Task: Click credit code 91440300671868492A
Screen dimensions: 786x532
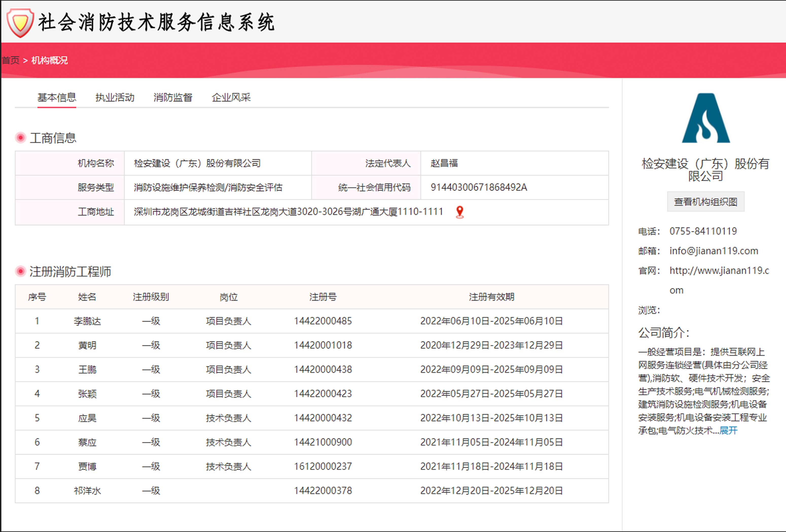Action: [x=478, y=187]
